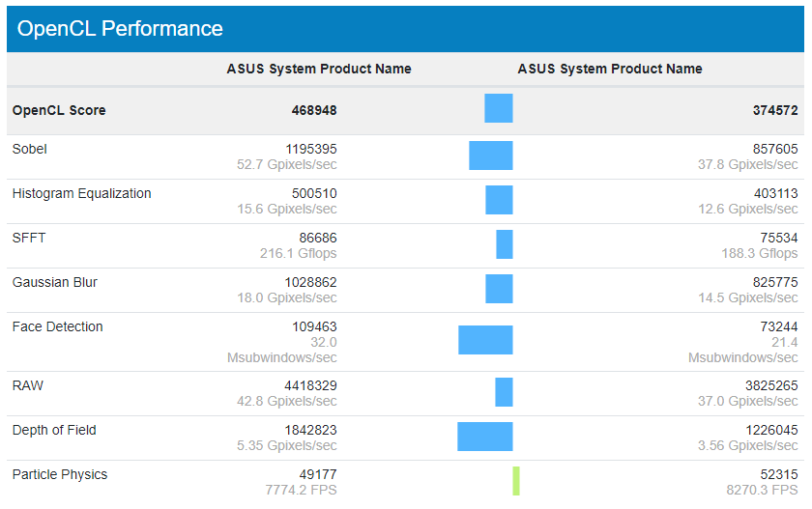
Task: Click the OpenCL Score value 374572
Action: click(775, 110)
